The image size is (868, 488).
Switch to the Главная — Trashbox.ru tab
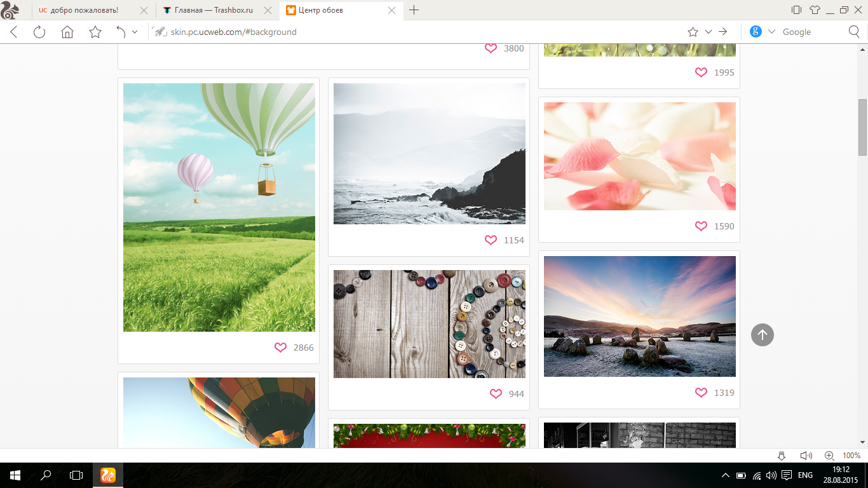(x=217, y=10)
